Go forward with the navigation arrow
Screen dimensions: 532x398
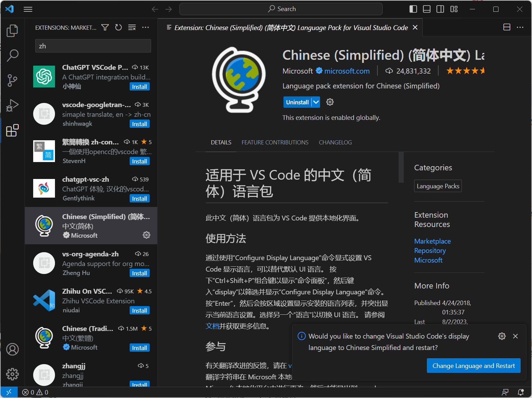coord(169,9)
